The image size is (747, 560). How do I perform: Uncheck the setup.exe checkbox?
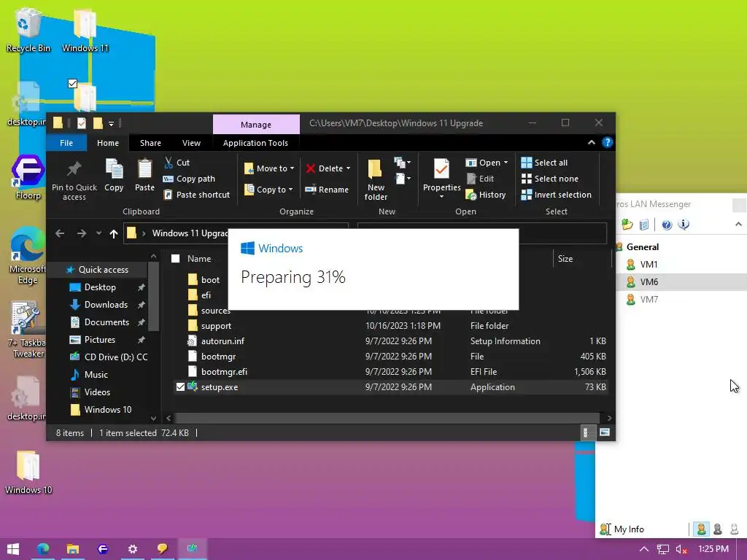pyautogui.click(x=180, y=386)
